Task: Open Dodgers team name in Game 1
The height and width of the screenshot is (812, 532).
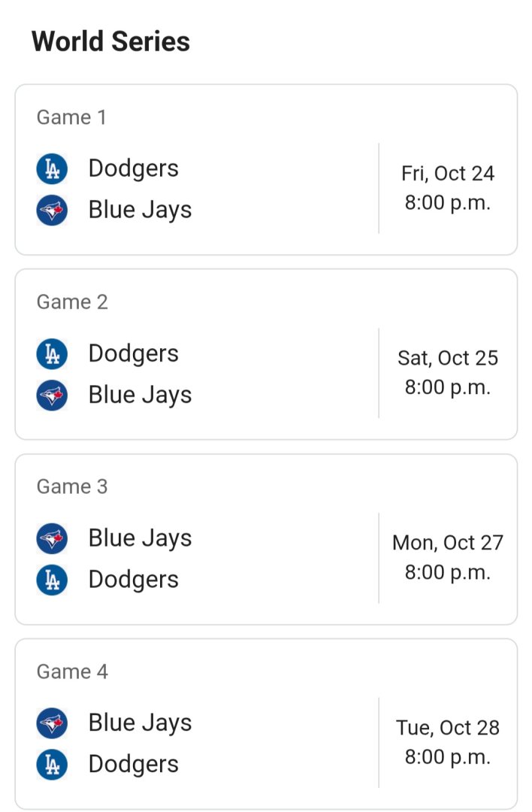Action: click(133, 168)
